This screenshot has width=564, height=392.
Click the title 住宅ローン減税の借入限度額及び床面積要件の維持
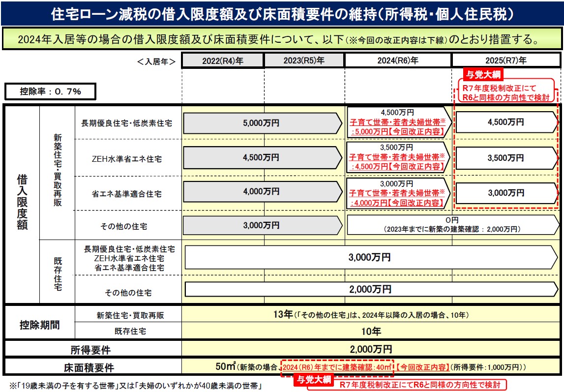pos(282,14)
